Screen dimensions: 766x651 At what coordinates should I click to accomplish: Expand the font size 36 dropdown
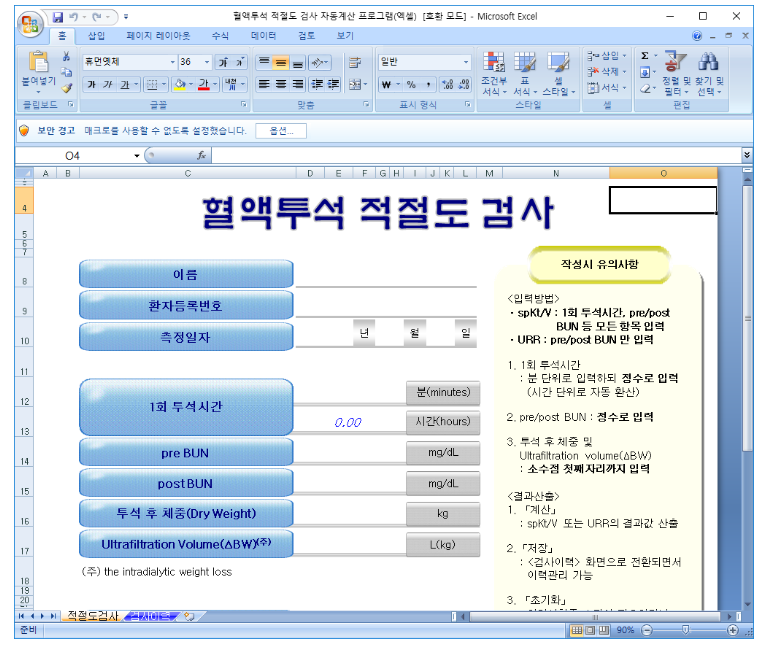pyautogui.click(x=207, y=62)
